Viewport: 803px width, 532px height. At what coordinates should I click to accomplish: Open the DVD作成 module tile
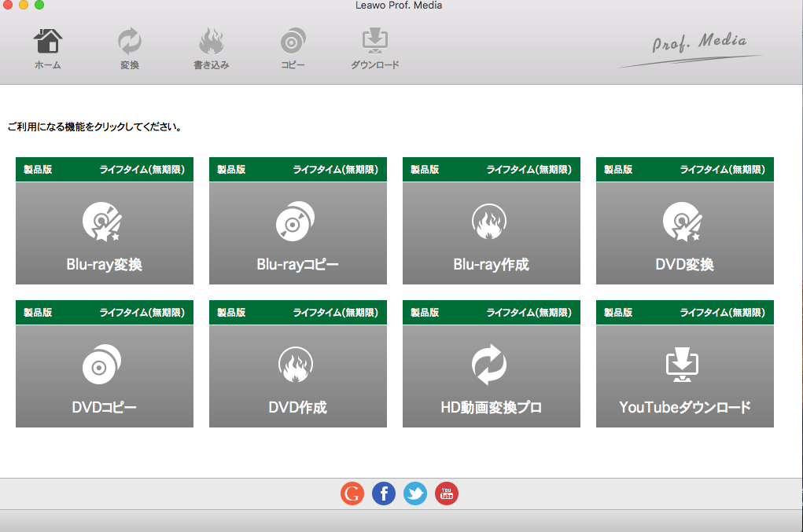(x=298, y=376)
